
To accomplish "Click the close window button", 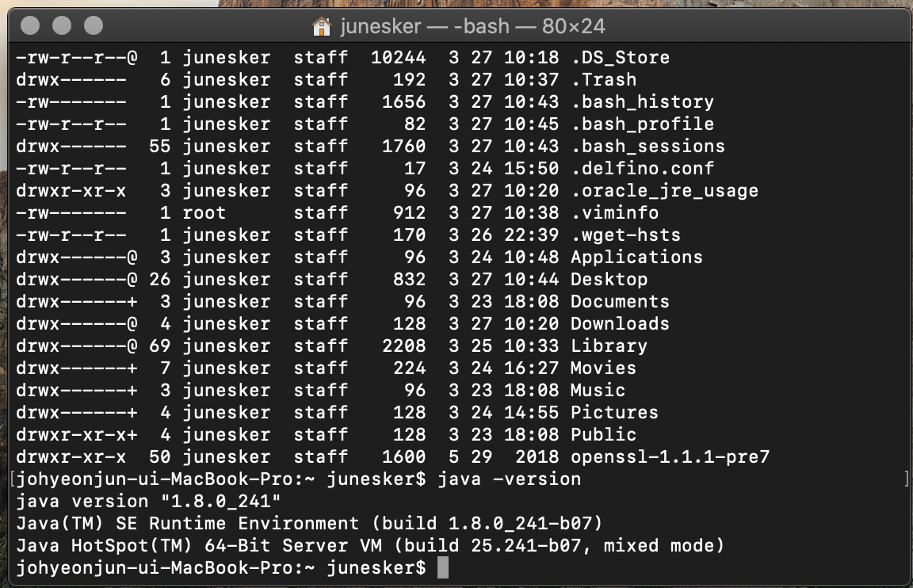I will click(30, 25).
